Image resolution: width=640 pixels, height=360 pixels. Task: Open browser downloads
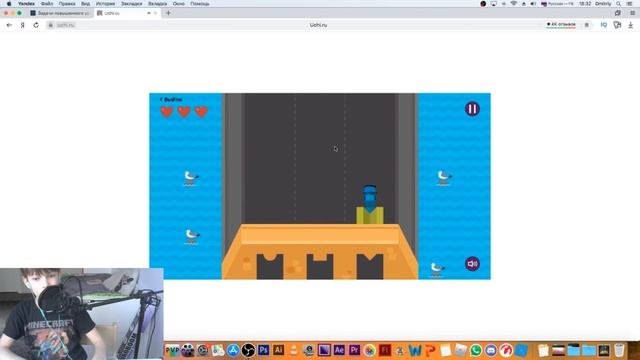coord(631,25)
